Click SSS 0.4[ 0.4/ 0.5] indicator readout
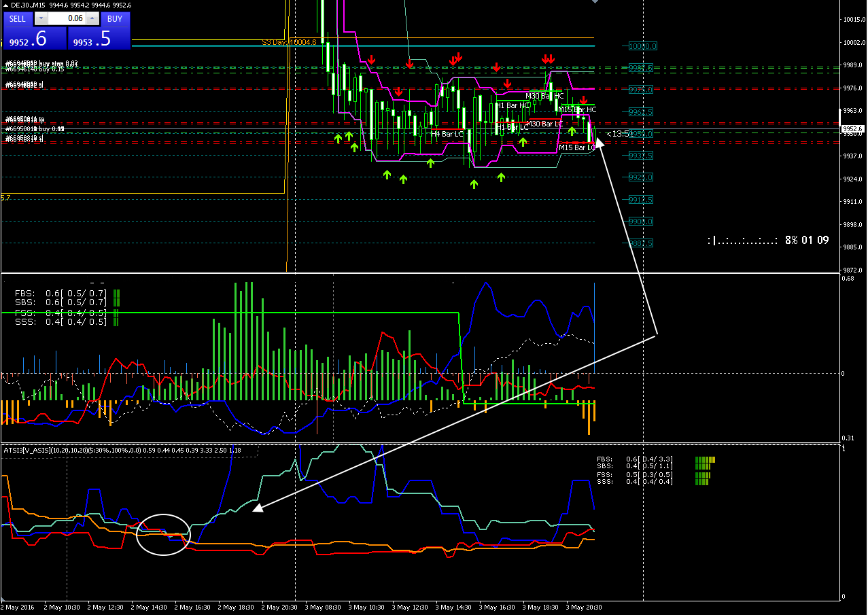The height and width of the screenshot is (615, 868). coord(61,321)
